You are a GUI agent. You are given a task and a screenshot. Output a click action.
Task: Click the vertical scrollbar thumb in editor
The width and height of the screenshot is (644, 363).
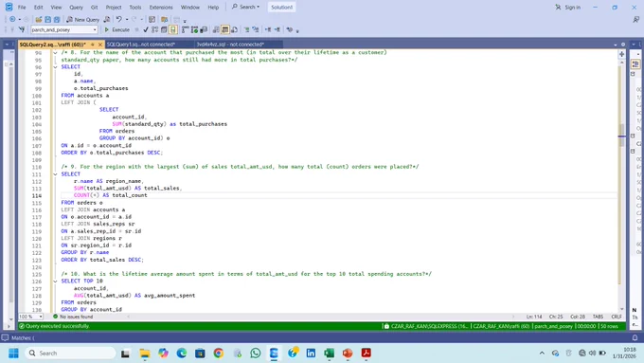point(622,135)
